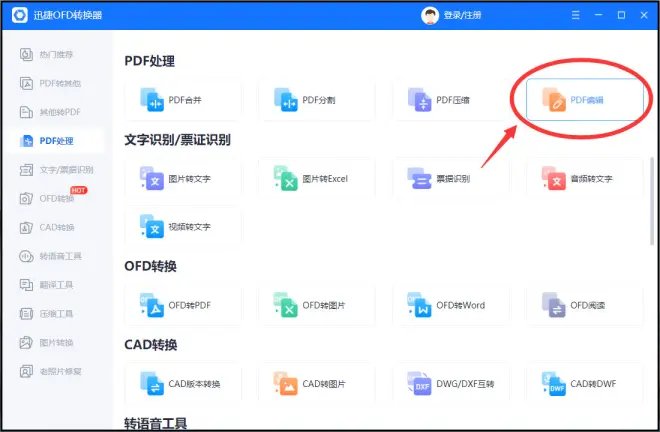Go to 文字/票据识别 sidebar category
This screenshot has width=660, height=432.
56,170
